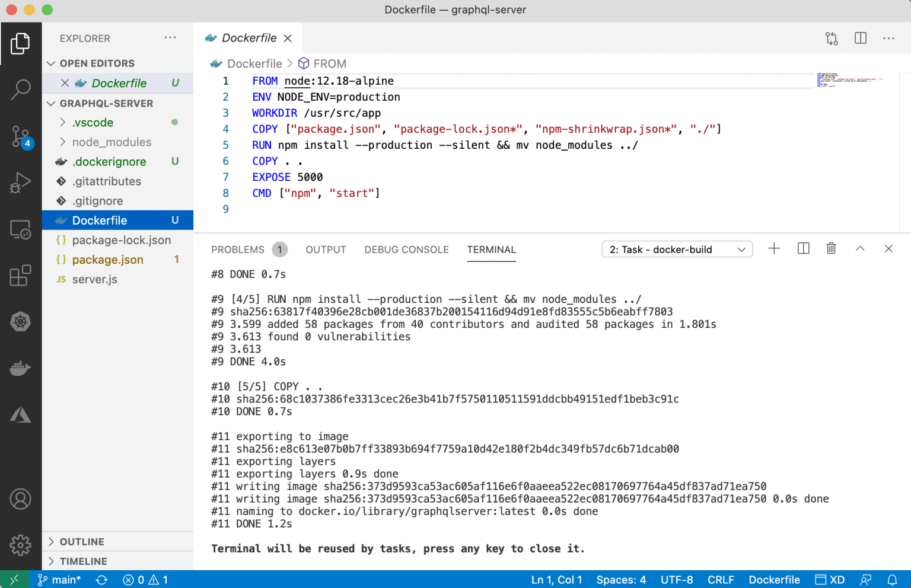Expand the node_modules folder
The width and height of the screenshot is (911, 588).
(111, 142)
